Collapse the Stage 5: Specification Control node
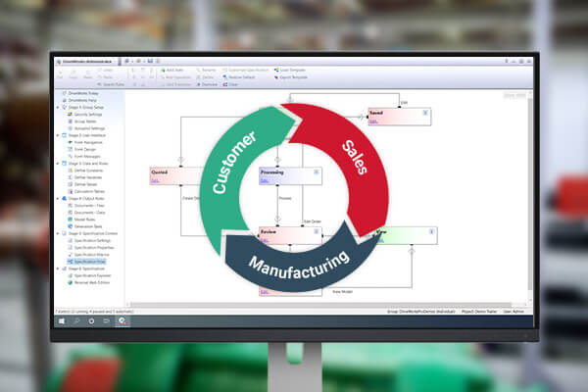588x392 pixels. 58,234
